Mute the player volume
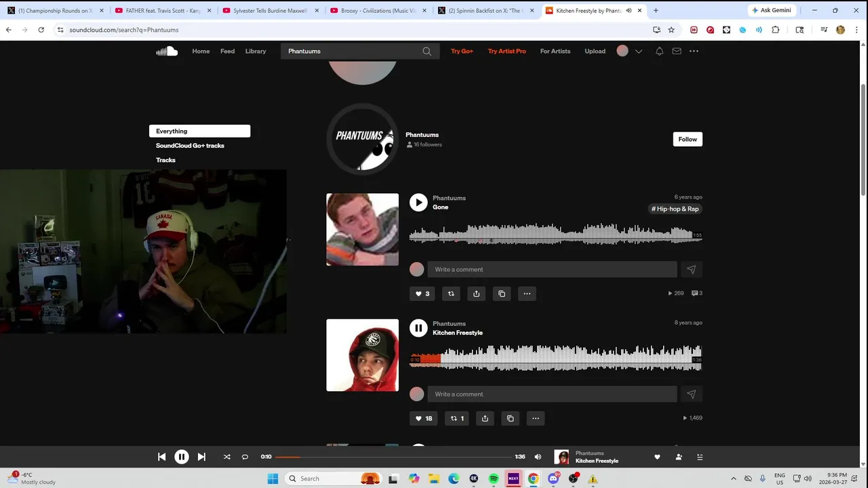Image resolution: width=868 pixels, height=488 pixels. (538, 457)
